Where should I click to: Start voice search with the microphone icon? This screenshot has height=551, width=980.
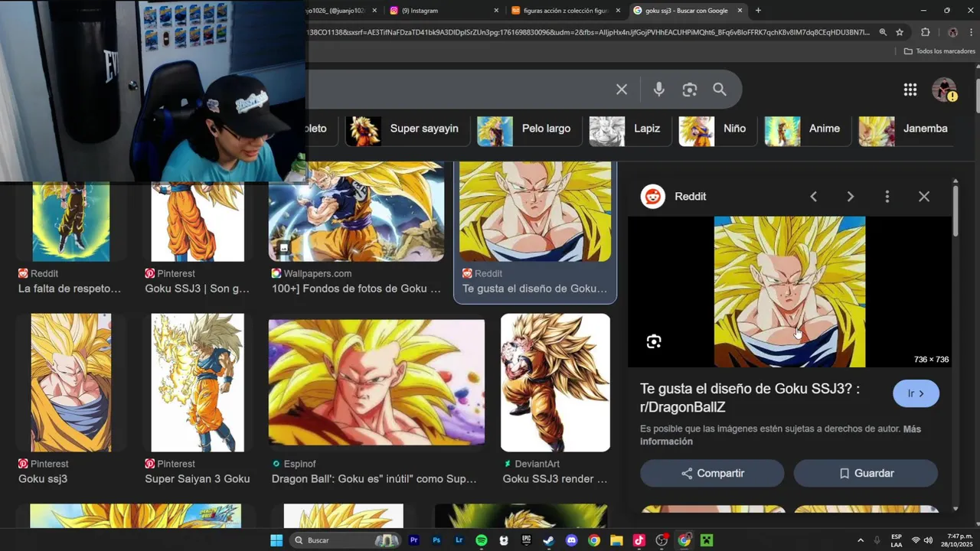pos(658,90)
